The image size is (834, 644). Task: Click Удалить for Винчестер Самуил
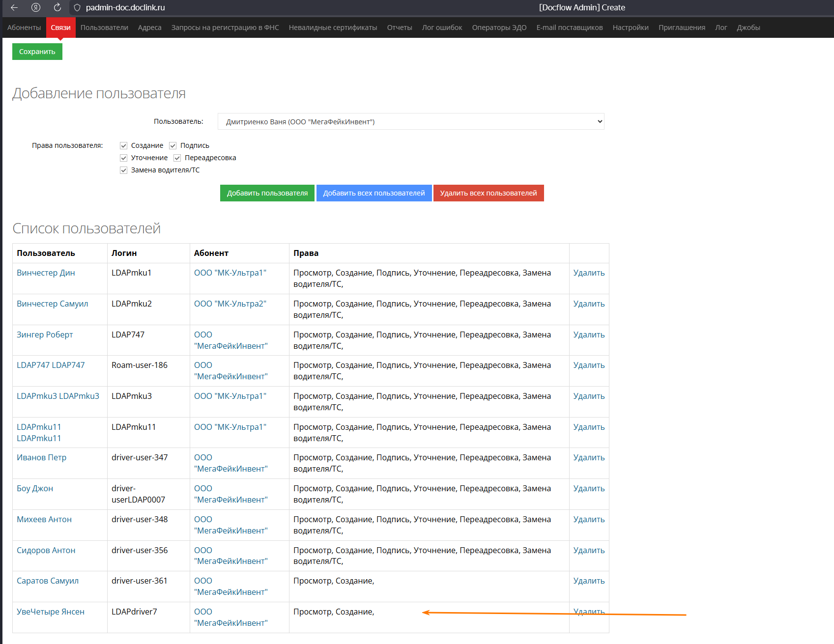pyautogui.click(x=589, y=304)
